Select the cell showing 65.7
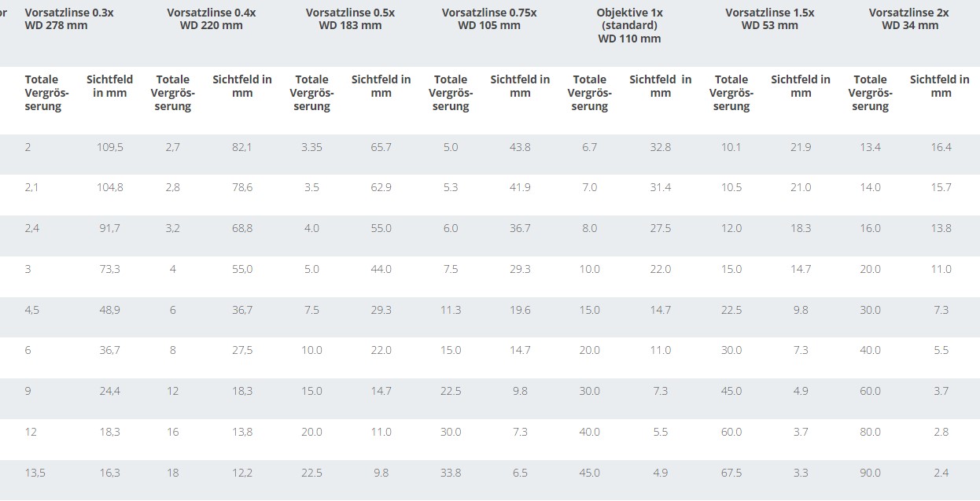 [x=381, y=147]
